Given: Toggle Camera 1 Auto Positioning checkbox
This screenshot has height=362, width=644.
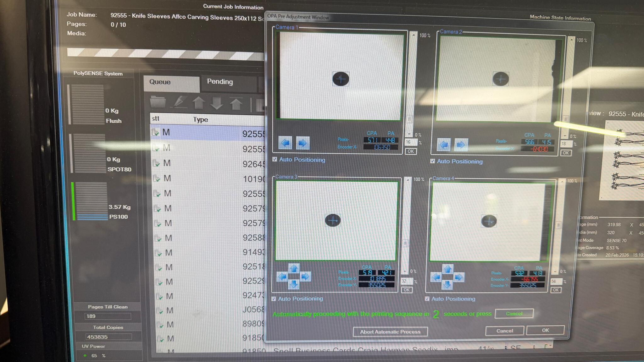Looking at the screenshot, I should pos(275,159).
